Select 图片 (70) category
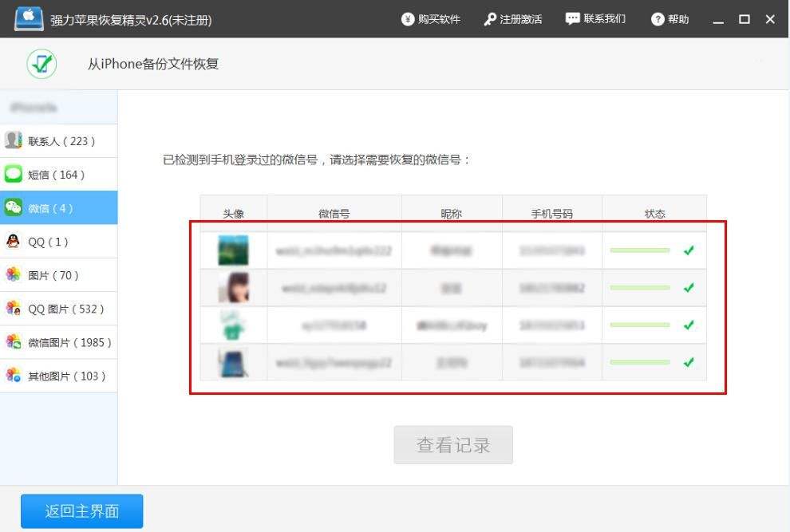The width and height of the screenshot is (790, 532). (58, 275)
